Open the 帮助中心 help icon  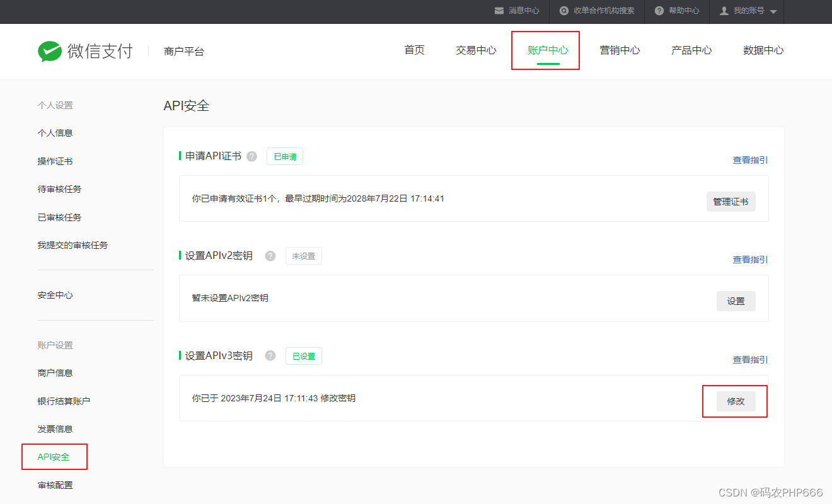click(659, 11)
